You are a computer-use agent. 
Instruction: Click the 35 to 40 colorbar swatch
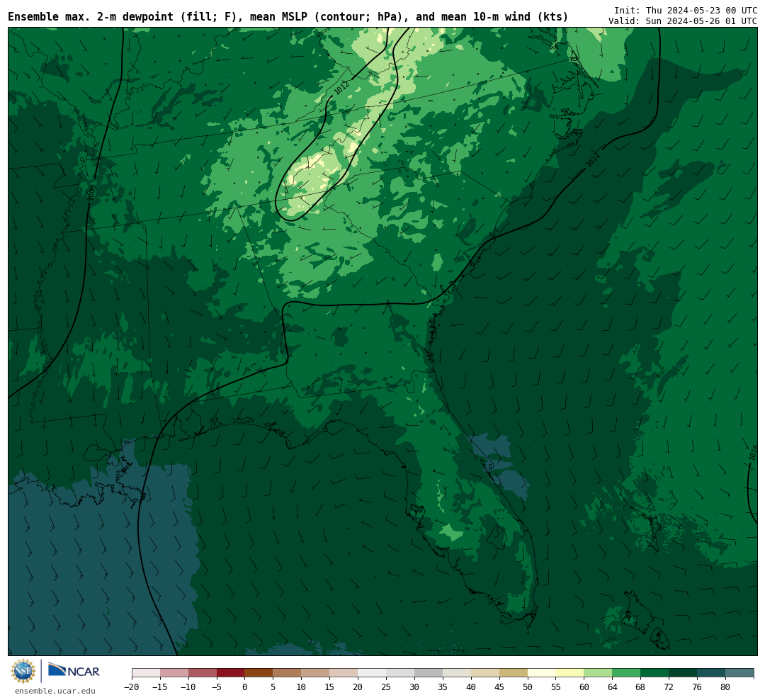[457, 673]
